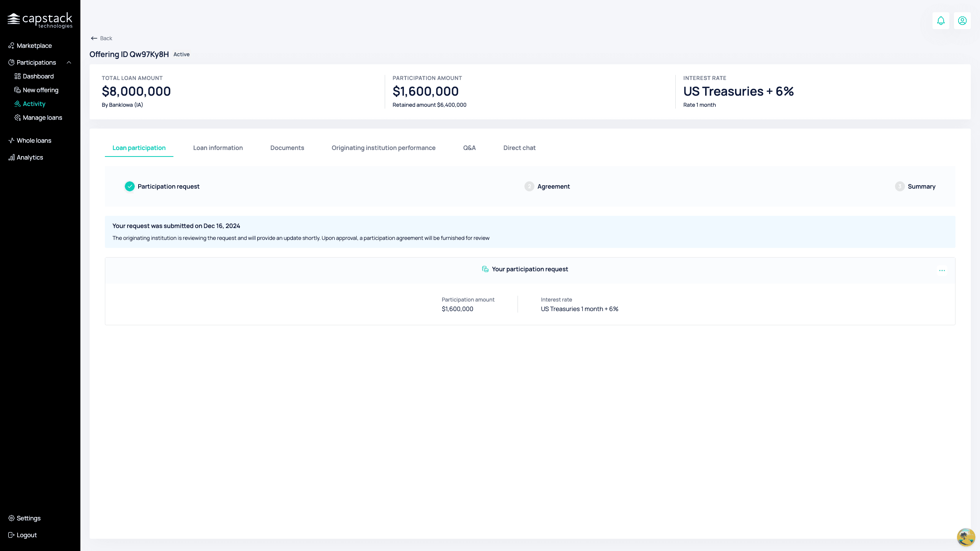Switch to the Documents tab
This screenshot has width=980, height=551.
[x=287, y=148]
